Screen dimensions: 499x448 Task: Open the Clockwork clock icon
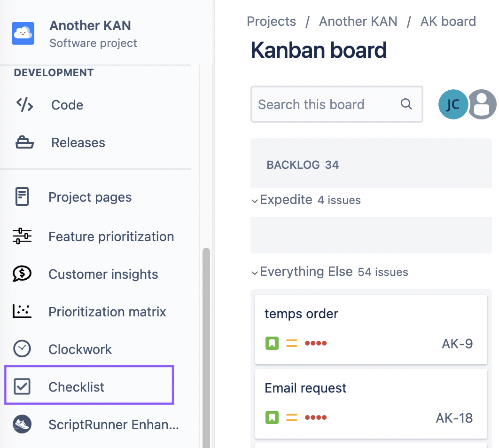[22, 349]
